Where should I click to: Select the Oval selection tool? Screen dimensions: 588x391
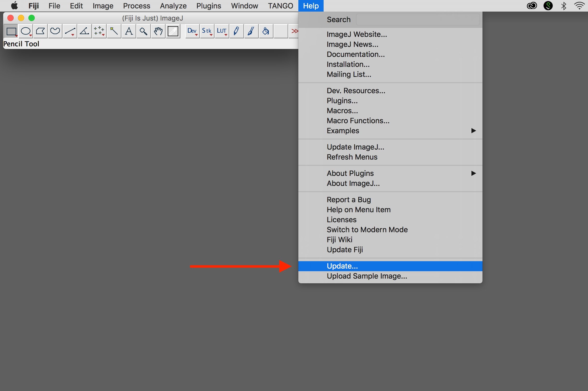(x=25, y=31)
